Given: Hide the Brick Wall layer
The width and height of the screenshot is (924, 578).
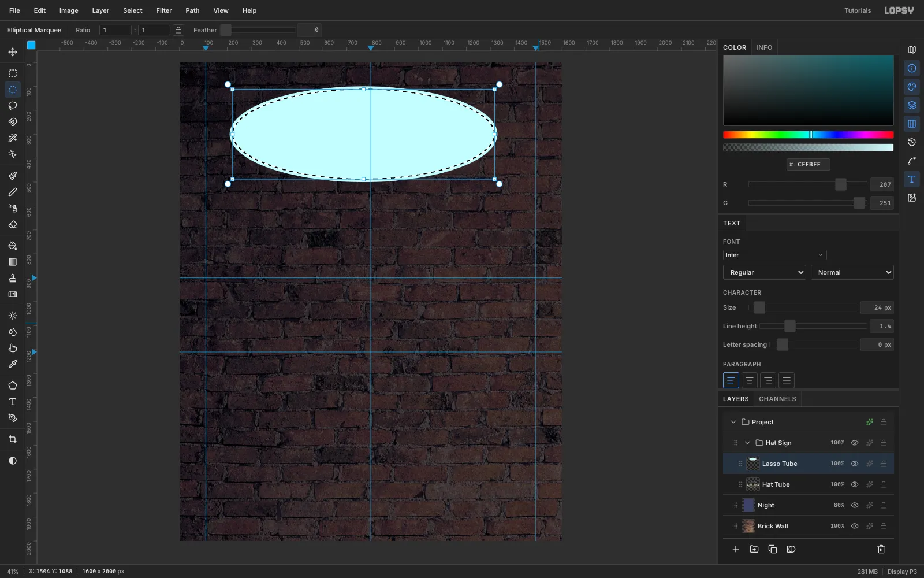Looking at the screenshot, I should pos(855,526).
